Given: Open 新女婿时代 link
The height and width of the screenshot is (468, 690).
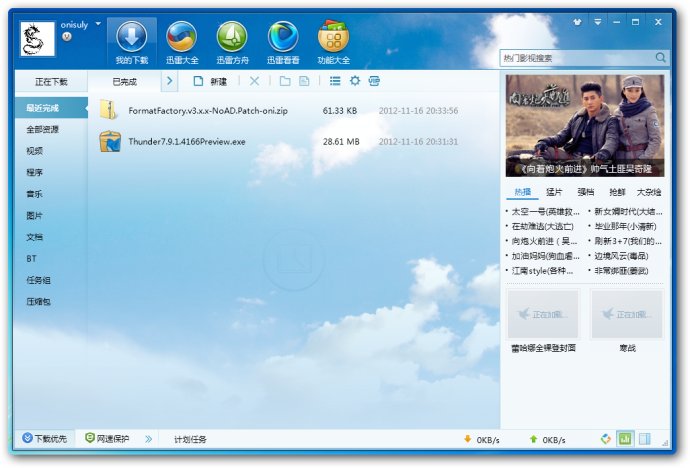Looking at the screenshot, I should [628, 212].
